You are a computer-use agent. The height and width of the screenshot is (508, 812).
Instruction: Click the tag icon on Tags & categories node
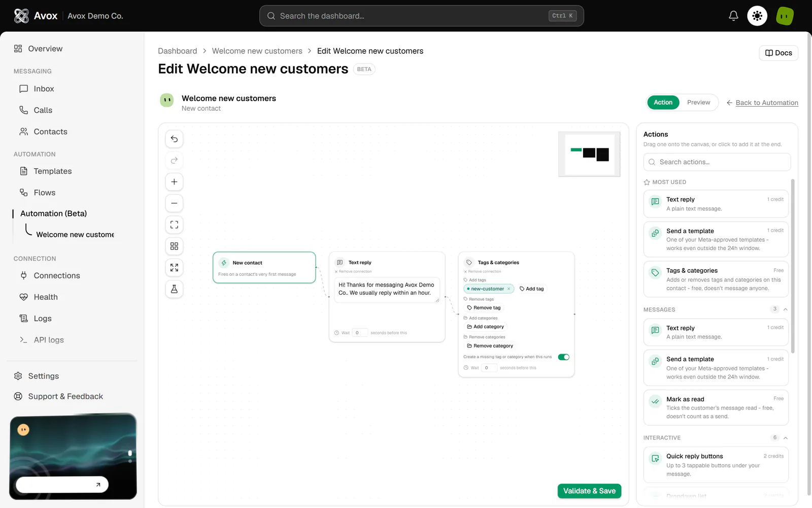coord(469,263)
